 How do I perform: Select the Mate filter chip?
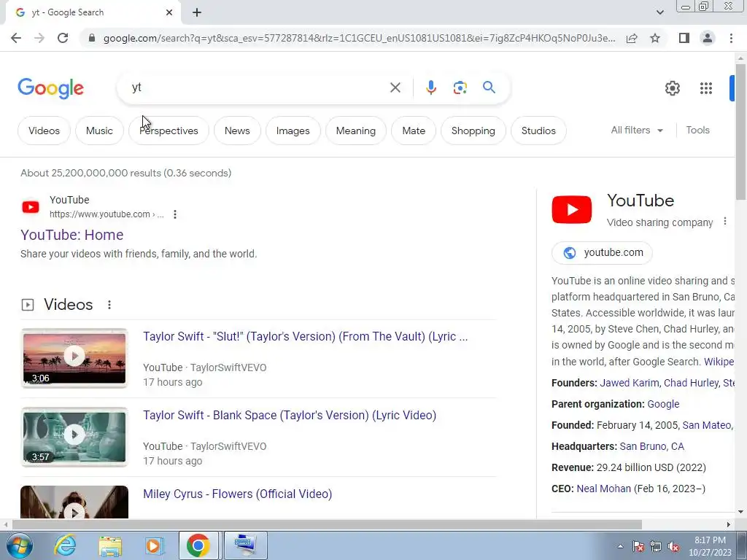pos(414,131)
